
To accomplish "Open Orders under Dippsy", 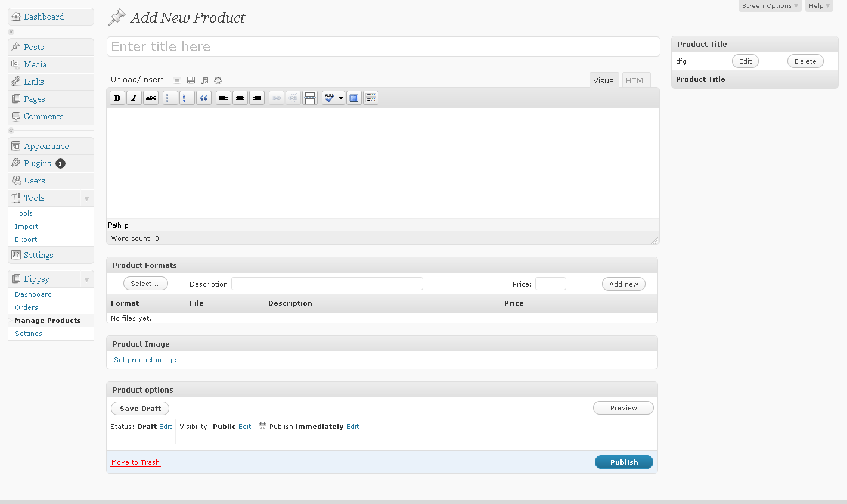I will 26,307.
